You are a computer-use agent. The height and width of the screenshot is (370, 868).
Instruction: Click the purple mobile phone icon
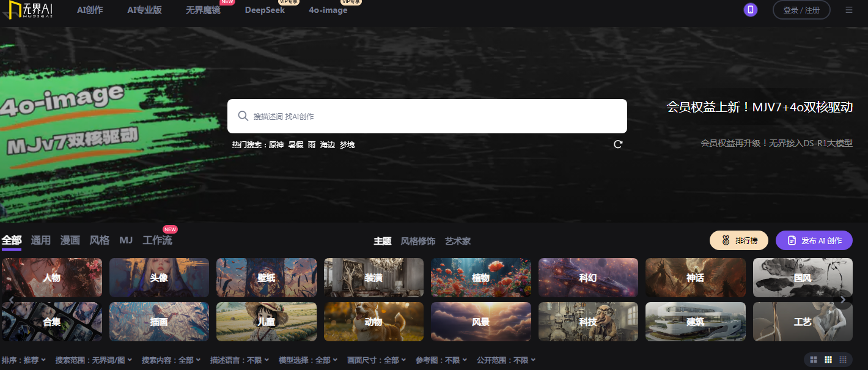pyautogui.click(x=750, y=10)
